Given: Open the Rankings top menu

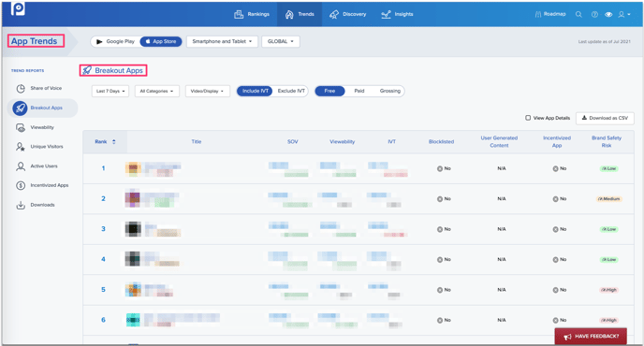Looking at the screenshot, I should pyautogui.click(x=252, y=14).
